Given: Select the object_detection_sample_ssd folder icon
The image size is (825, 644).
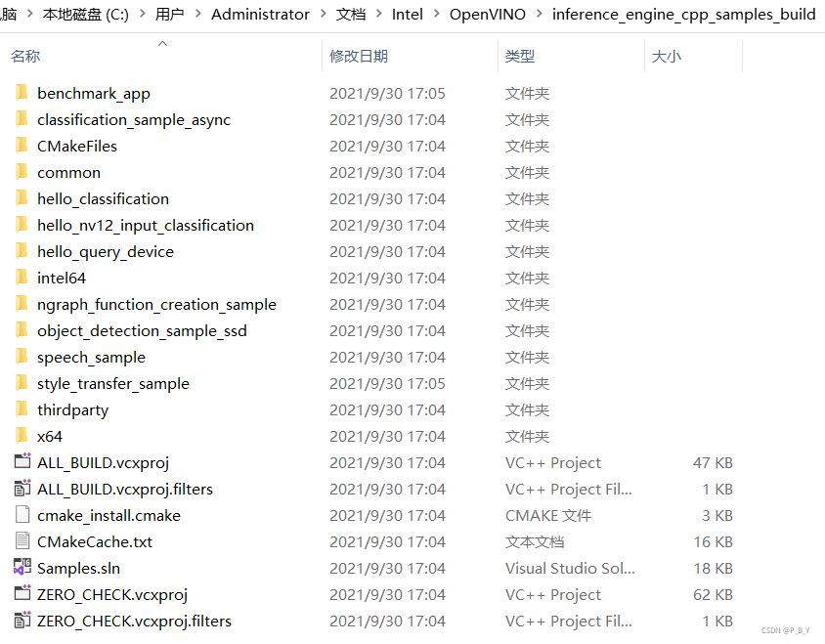Looking at the screenshot, I should [22, 330].
